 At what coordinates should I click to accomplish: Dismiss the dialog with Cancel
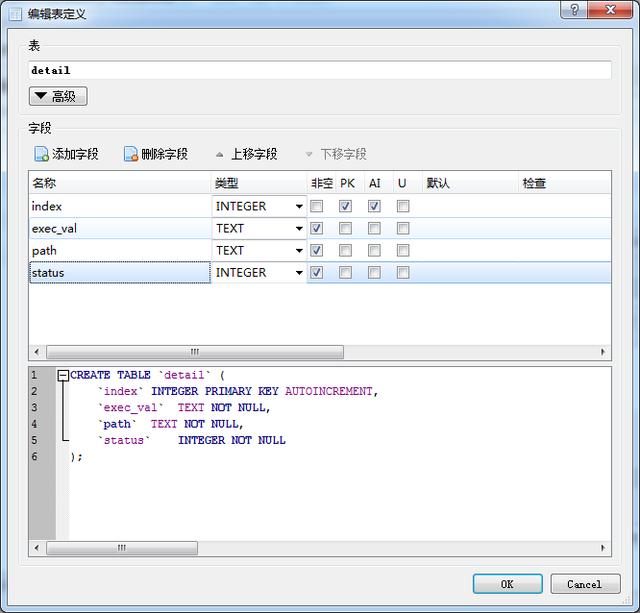pos(585,584)
